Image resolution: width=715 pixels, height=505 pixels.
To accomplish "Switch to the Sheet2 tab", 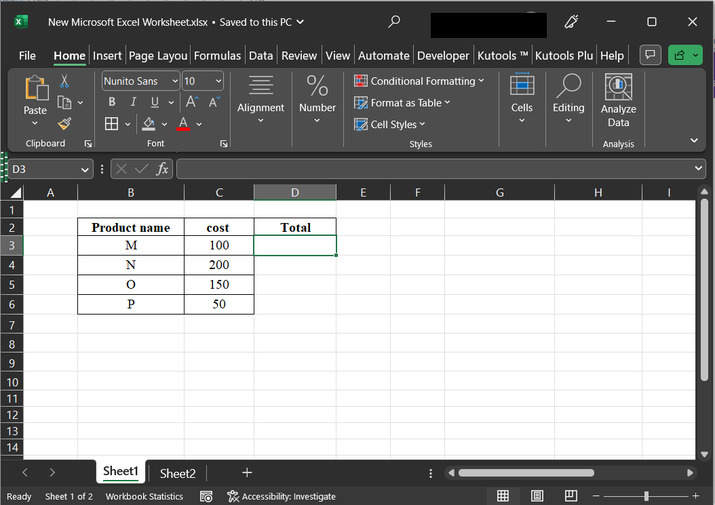I will (x=178, y=473).
